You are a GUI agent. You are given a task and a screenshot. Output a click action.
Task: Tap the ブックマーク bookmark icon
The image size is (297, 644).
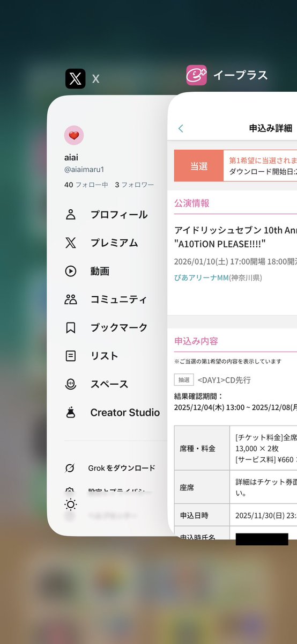tap(71, 328)
